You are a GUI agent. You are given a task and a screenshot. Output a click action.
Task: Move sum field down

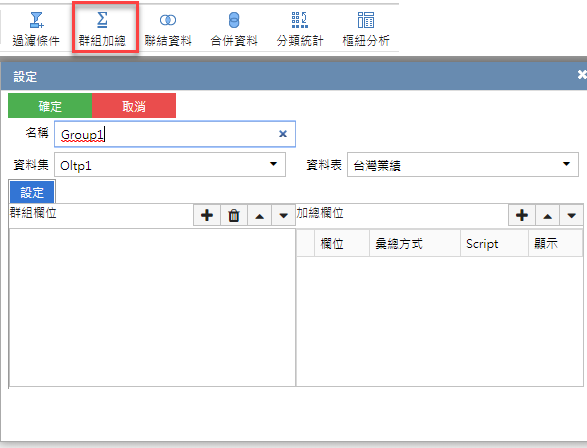tap(571, 215)
